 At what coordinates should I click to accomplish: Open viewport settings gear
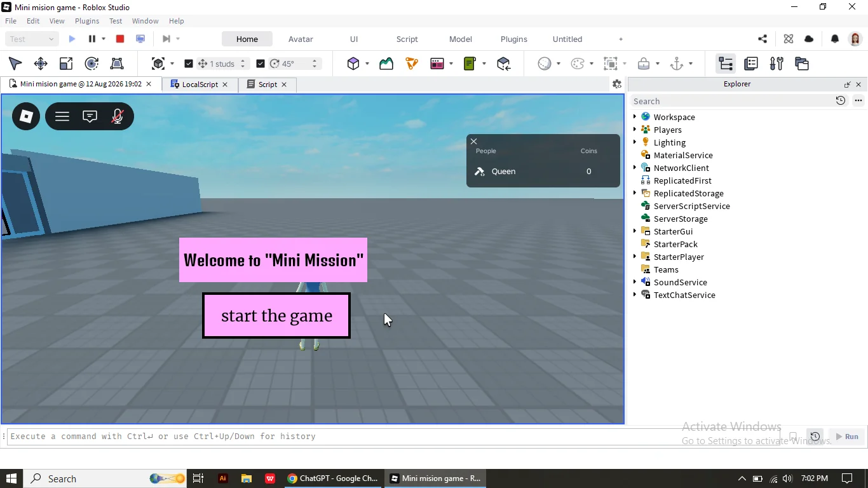coord(616,84)
